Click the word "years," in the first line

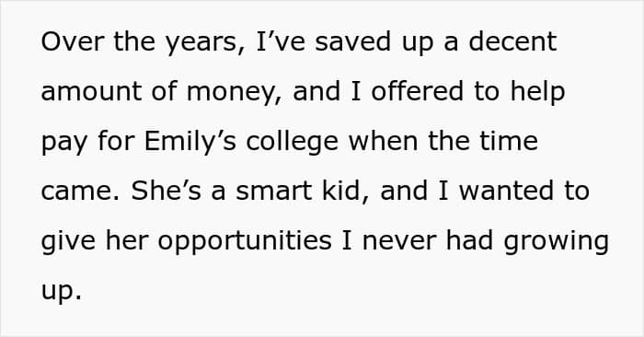click(x=205, y=44)
